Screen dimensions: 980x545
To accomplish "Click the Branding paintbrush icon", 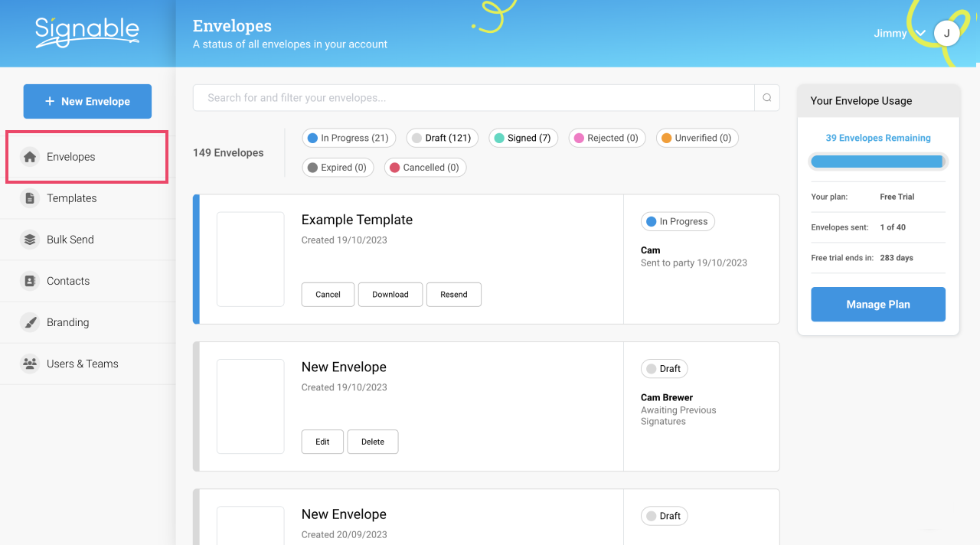I will point(30,322).
